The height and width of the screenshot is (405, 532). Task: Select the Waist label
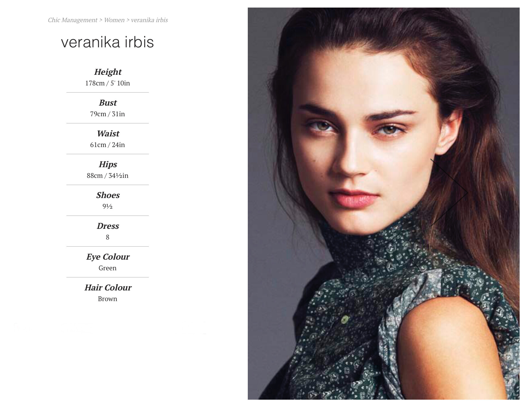point(108,134)
